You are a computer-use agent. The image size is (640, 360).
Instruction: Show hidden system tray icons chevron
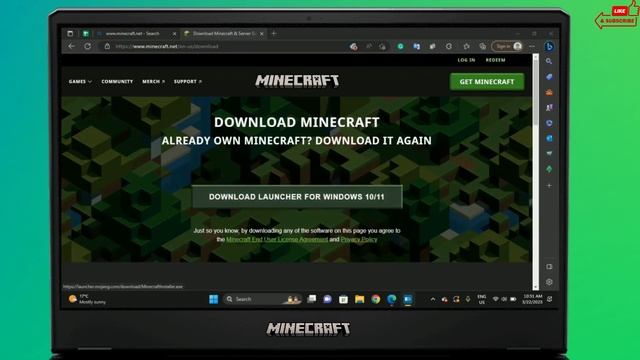[x=433, y=299]
